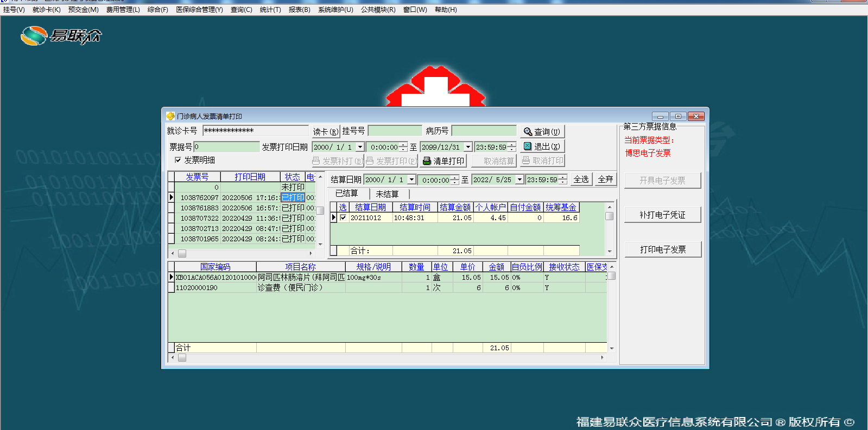Open the invoice print start date dropdown

click(360, 147)
